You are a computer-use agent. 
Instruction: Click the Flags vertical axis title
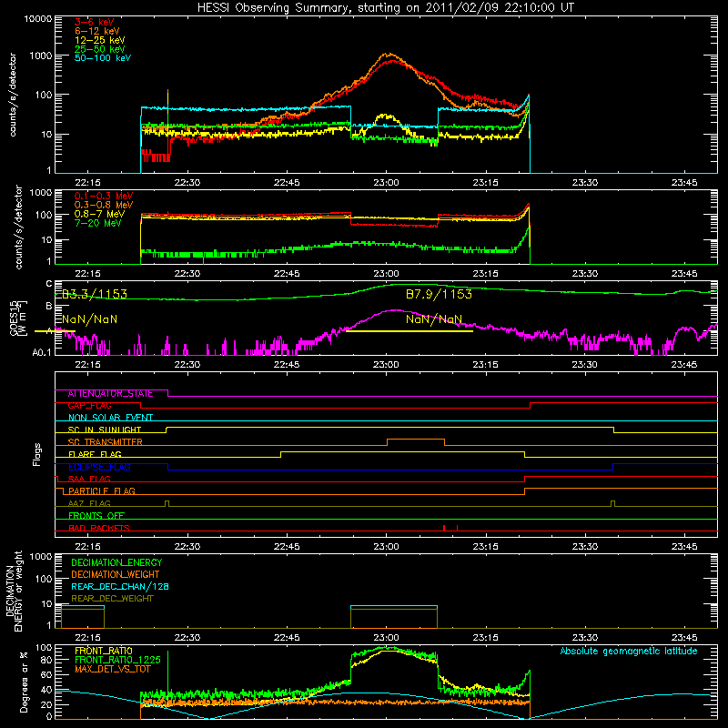[37, 454]
